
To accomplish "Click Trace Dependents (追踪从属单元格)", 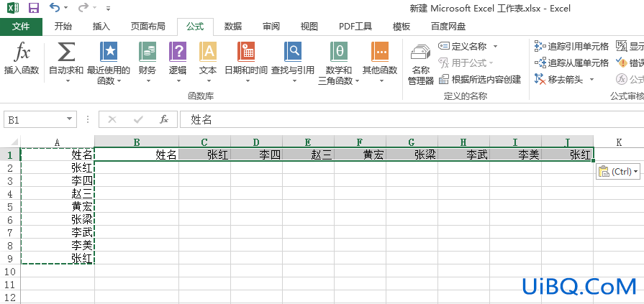I will pyautogui.click(x=571, y=63).
